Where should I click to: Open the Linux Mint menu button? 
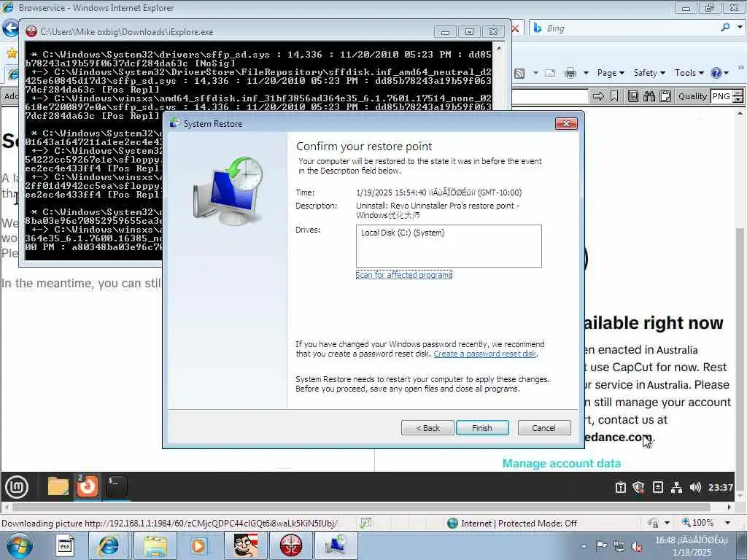click(x=17, y=486)
